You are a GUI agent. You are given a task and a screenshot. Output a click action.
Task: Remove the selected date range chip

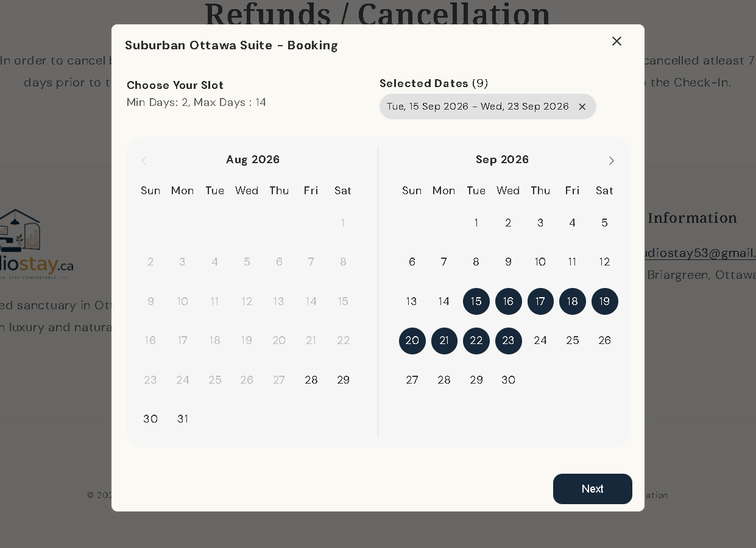pos(582,107)
